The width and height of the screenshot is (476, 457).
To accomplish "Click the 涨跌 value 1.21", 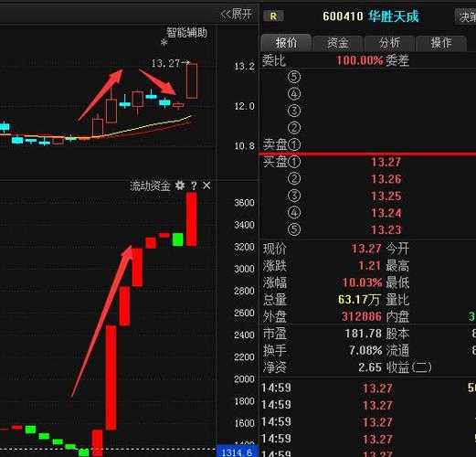I will tap(369, 266).
